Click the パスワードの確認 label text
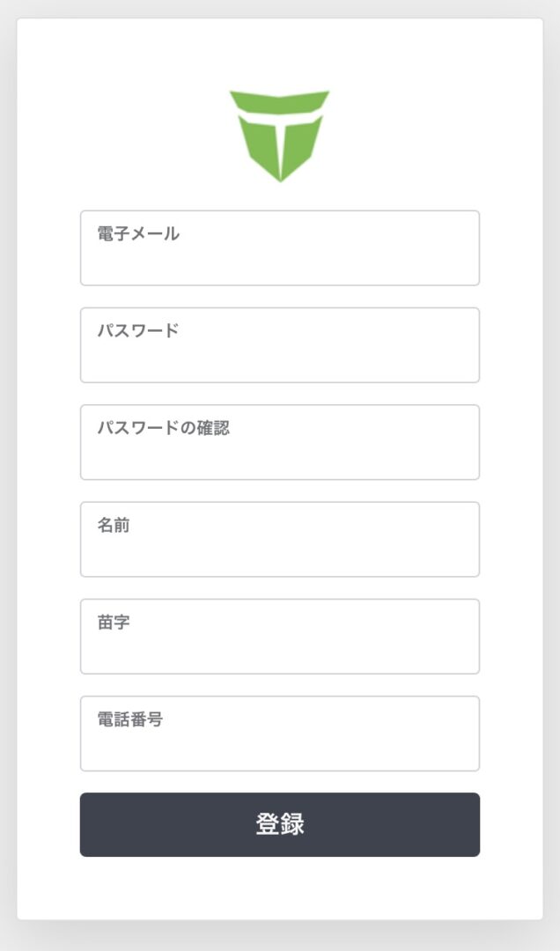This screenshot has height=951, width=560. (163, 428)
